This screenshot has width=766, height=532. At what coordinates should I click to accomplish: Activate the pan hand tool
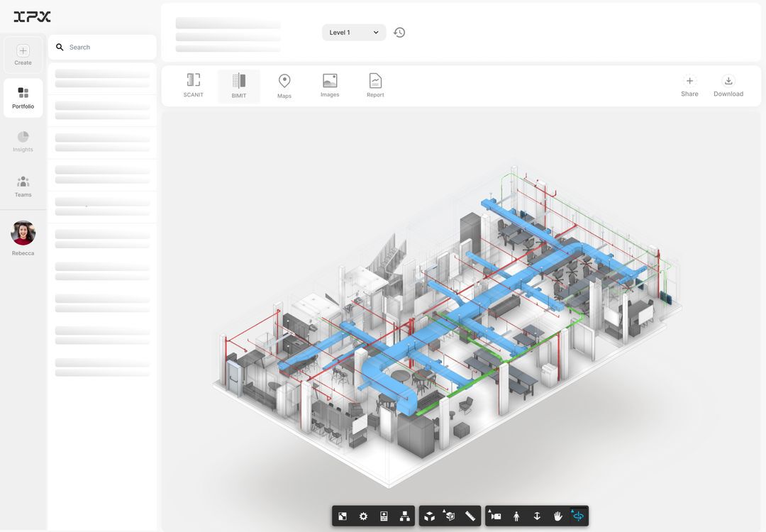pos(557,516)
